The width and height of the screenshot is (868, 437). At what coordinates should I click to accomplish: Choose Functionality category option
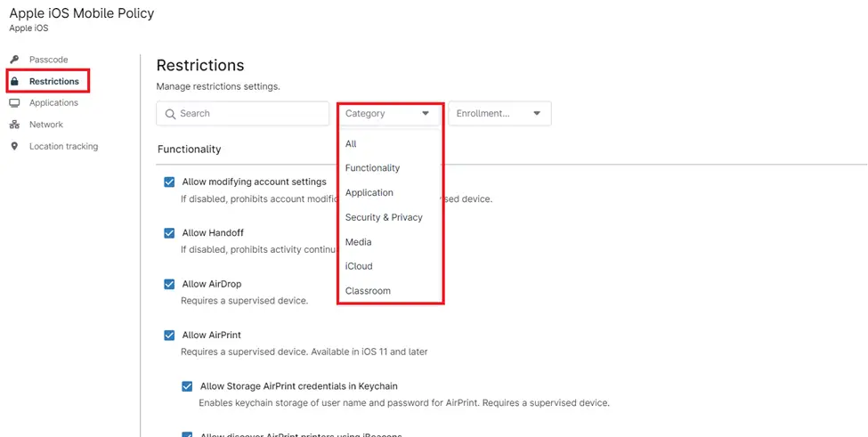(x=372, y=167)
